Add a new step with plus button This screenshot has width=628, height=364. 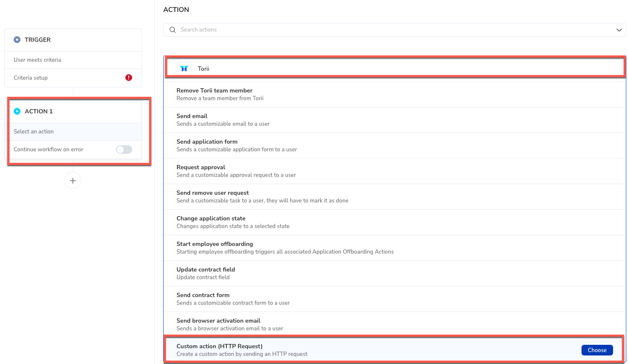(73, 180)
